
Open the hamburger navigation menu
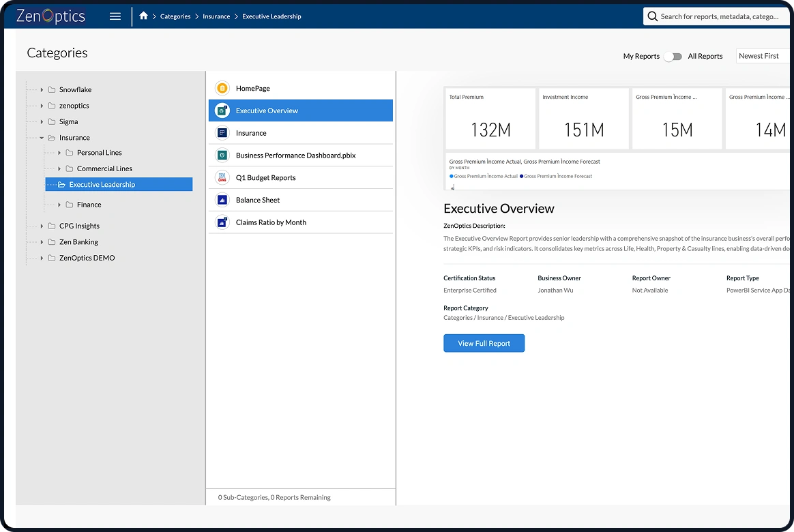click(x=115, y=16)
